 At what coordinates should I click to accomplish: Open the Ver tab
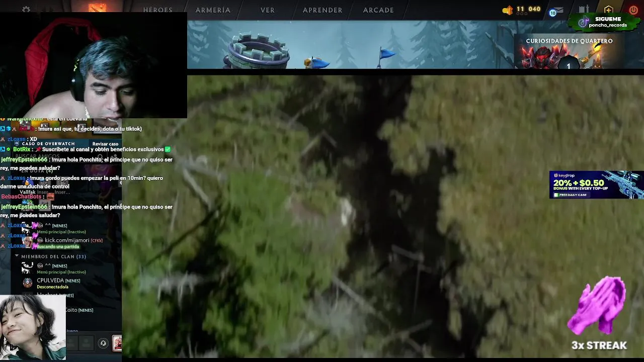(268, 10)
